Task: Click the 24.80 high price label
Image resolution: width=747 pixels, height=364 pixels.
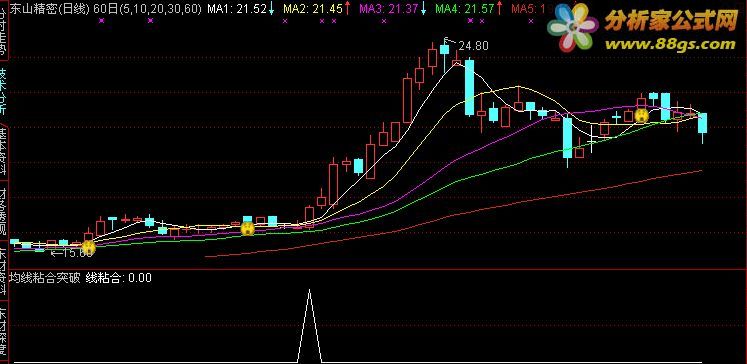Action: pos(473,46)
